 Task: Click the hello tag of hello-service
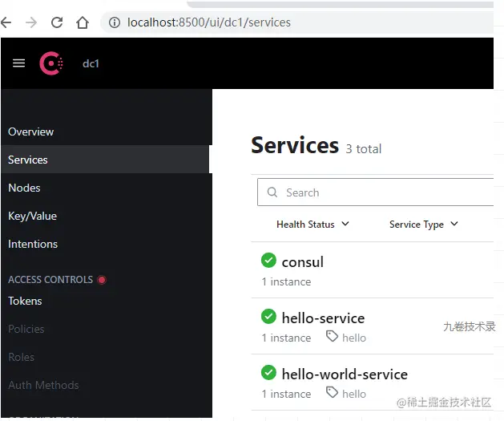pos(354,338)
